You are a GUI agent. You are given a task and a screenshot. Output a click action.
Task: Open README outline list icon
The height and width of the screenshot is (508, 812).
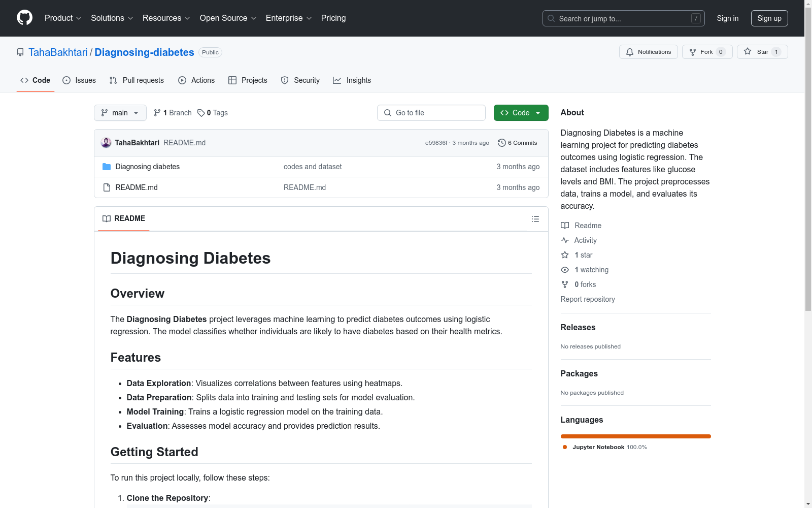[x=535, y=219]
